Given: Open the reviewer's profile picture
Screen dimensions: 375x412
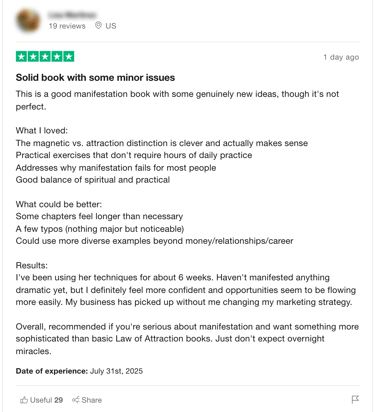Looking at the screenshot, I should click(28, 20).
